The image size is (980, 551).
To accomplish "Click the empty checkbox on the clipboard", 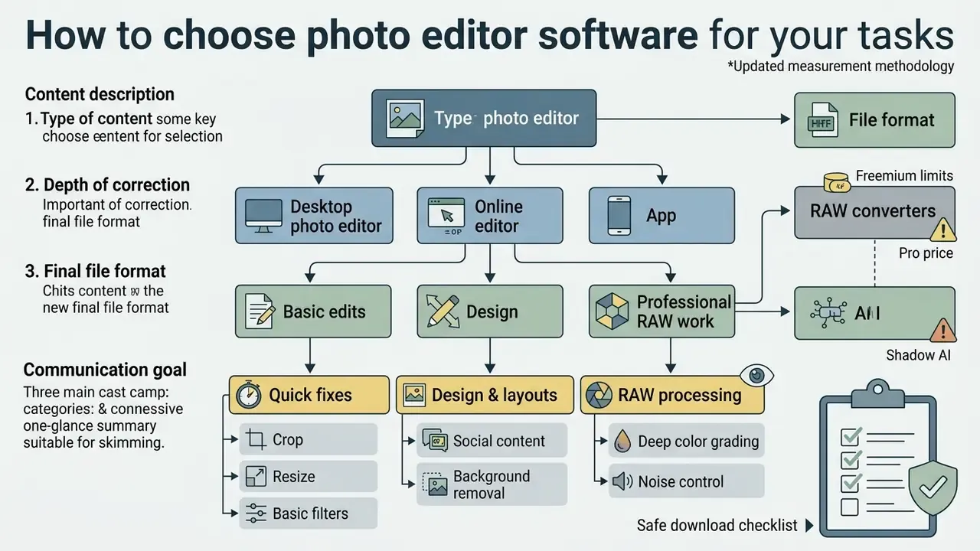I will click(850, 507).
